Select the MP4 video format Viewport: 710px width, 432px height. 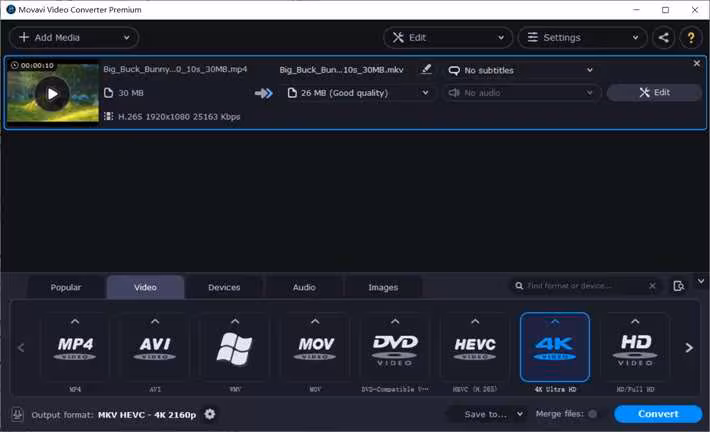(x=75, y=348)
